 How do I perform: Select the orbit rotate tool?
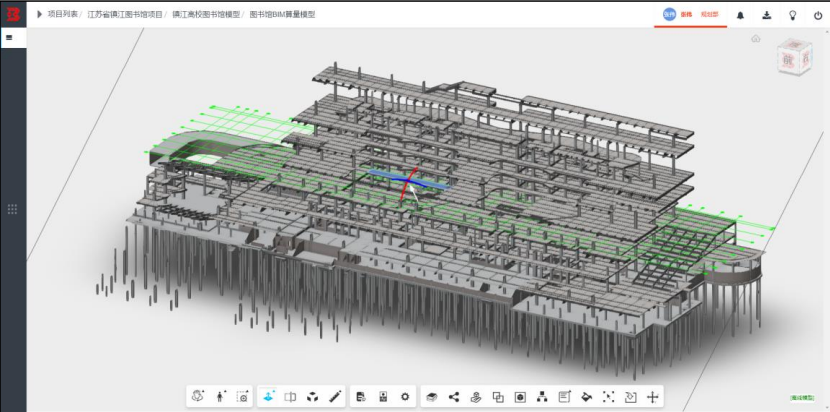coord(198,396)
